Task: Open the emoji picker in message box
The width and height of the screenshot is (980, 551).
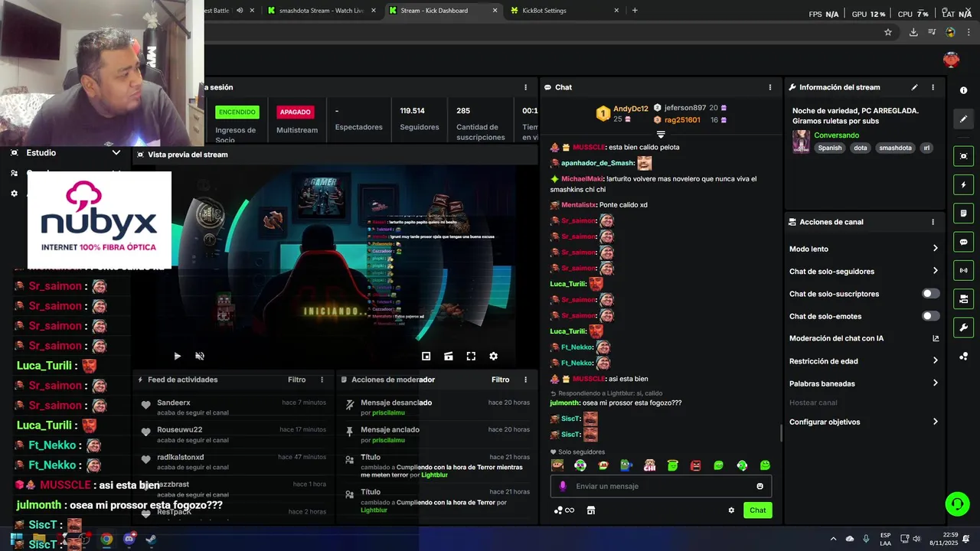Action: pyautogui.click(x=759, y=486)
